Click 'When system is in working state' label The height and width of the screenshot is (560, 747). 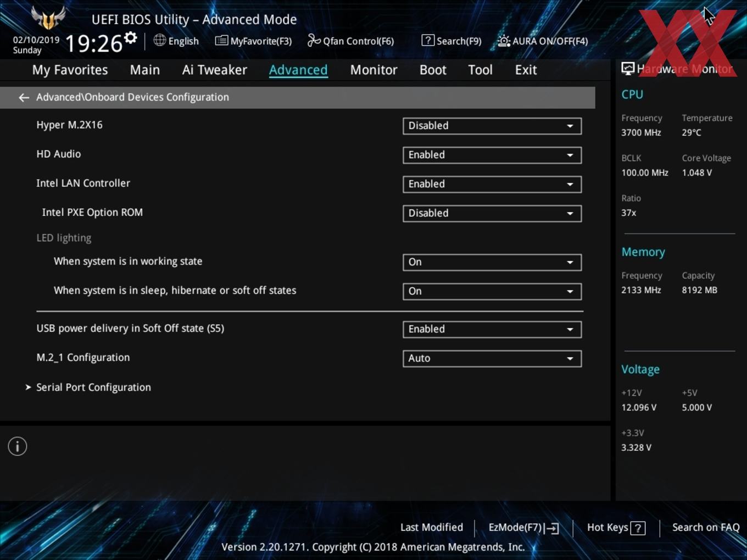pos(128,261)
